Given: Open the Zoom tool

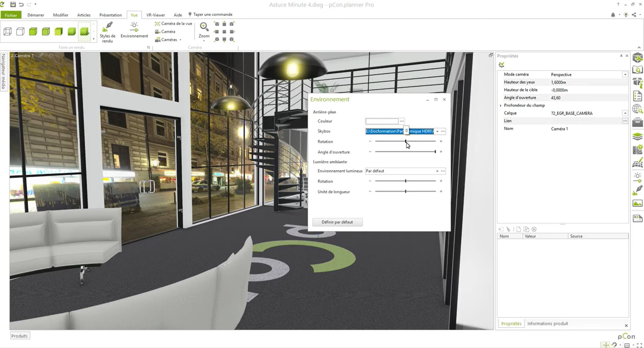Looking at the screenshot, I should pos(204,30).
